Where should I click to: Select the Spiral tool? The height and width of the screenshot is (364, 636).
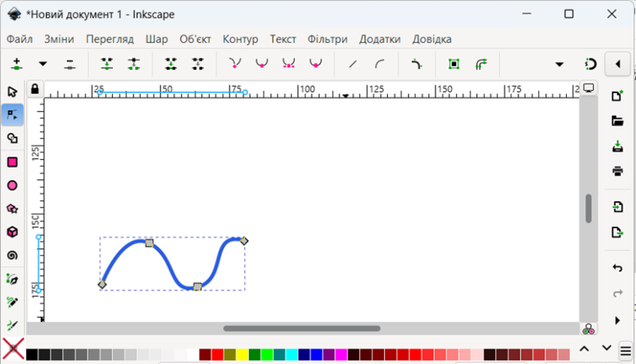point(12,255)
